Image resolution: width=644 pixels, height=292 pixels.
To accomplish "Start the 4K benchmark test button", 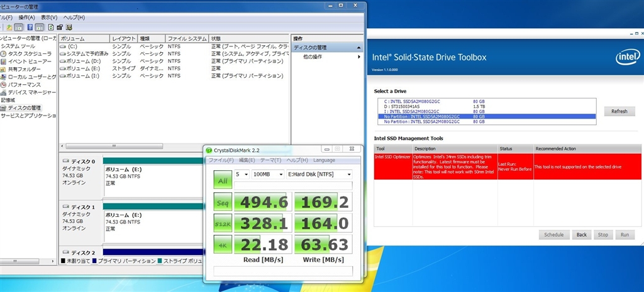I will click(223, 244).
